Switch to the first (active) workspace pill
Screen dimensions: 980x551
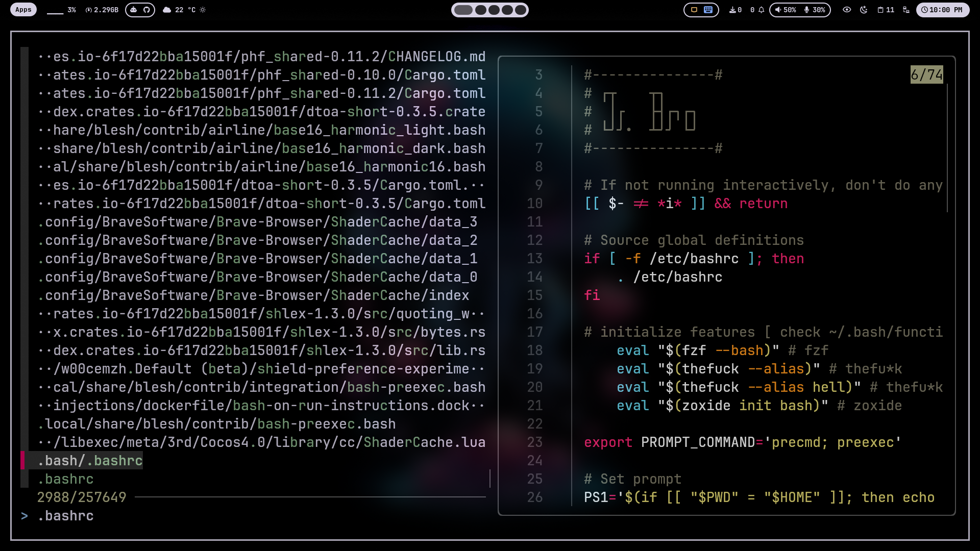pos(463,10)
